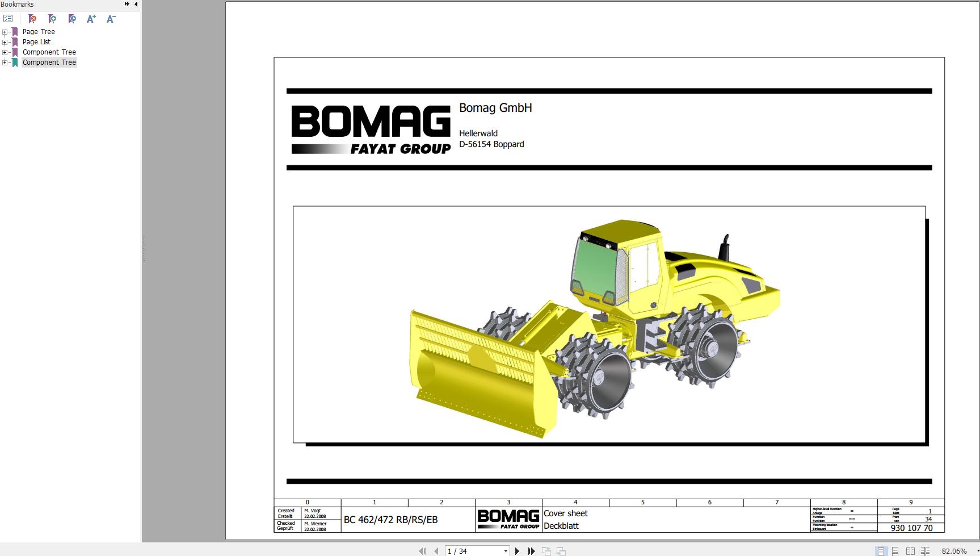Viewport: 980px width, 556px height.
Task: Expand the purple-bookmarked Component Tree node
Action: (5, 52)
